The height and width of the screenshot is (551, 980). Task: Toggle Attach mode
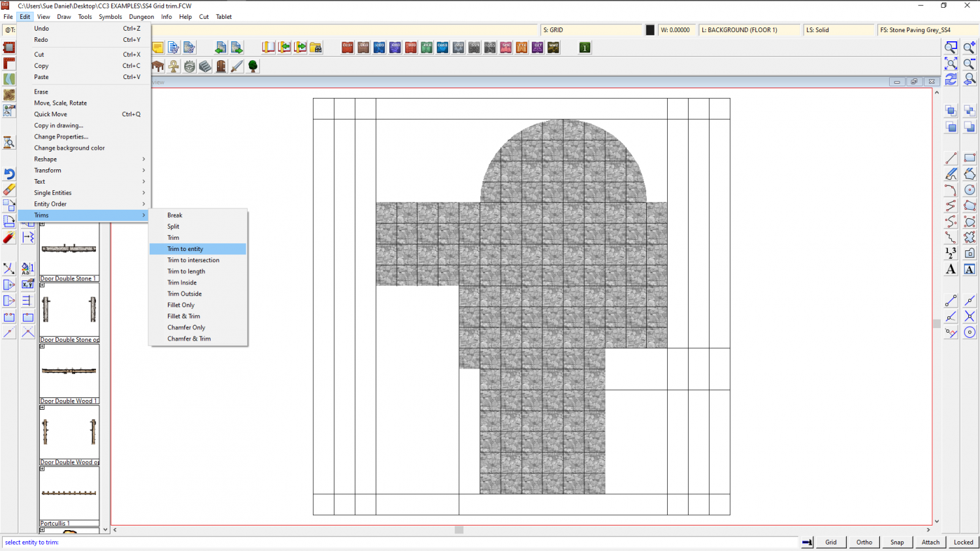[930, 542]
